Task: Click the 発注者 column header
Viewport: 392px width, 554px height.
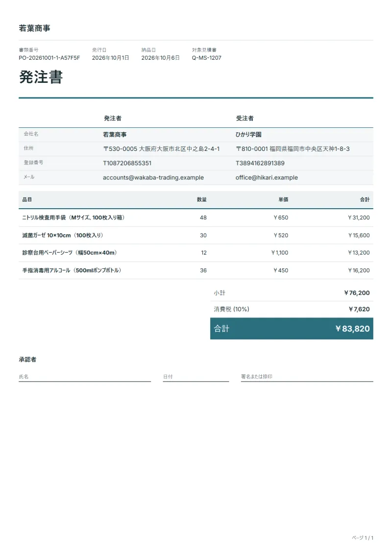Action: 112,119
